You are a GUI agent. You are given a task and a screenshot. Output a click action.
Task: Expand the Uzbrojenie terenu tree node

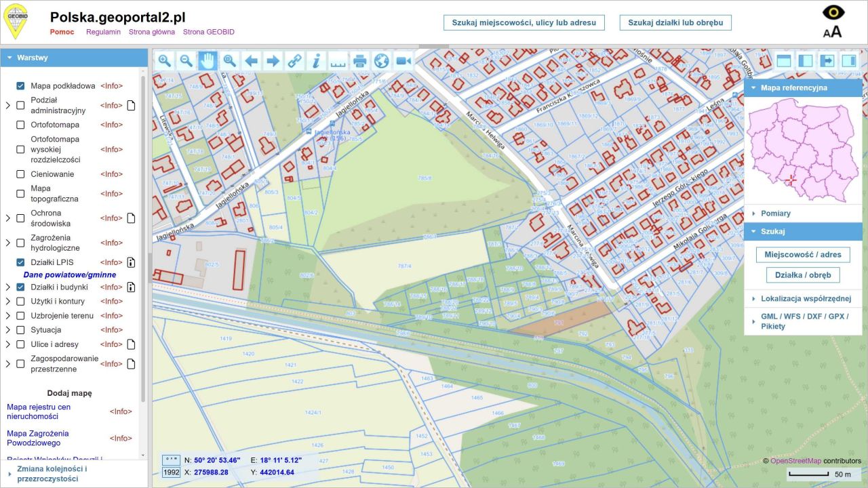[x=8, y=316]
